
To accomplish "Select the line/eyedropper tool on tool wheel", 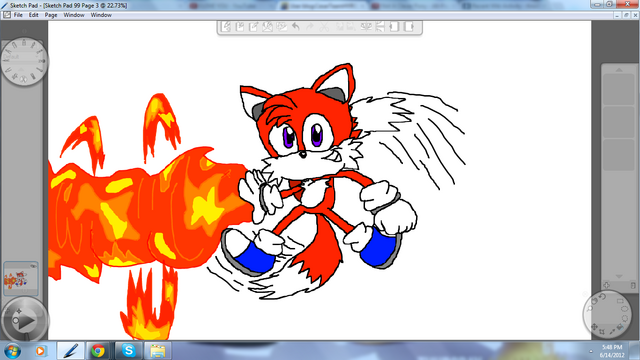I will (613, 331).
